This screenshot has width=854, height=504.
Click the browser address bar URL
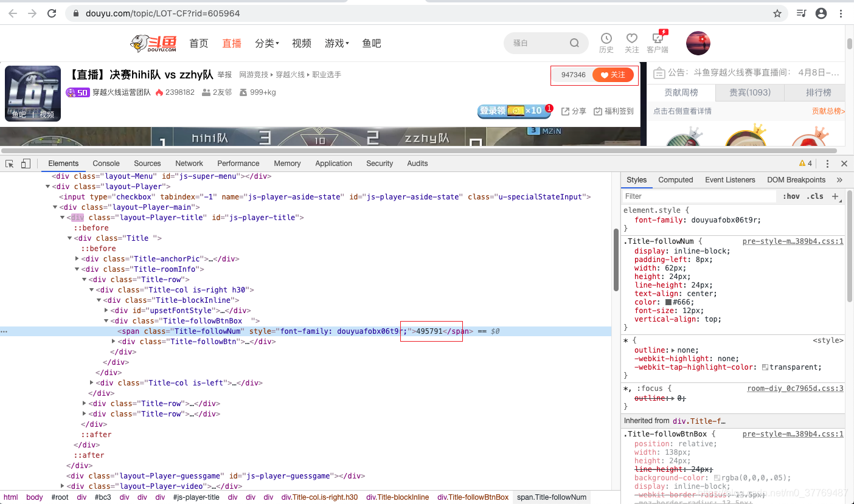(162, 13)
